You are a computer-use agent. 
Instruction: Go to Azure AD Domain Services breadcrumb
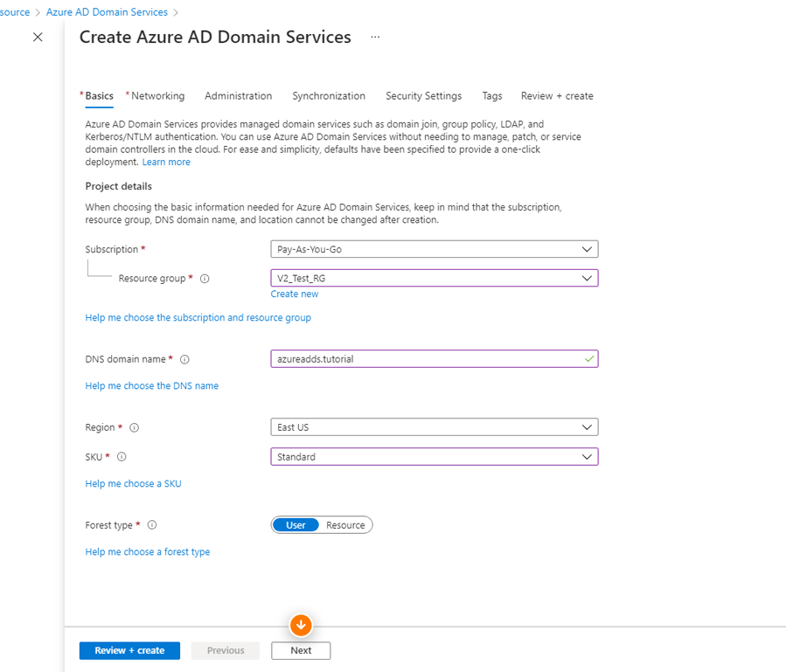point(107,12)
